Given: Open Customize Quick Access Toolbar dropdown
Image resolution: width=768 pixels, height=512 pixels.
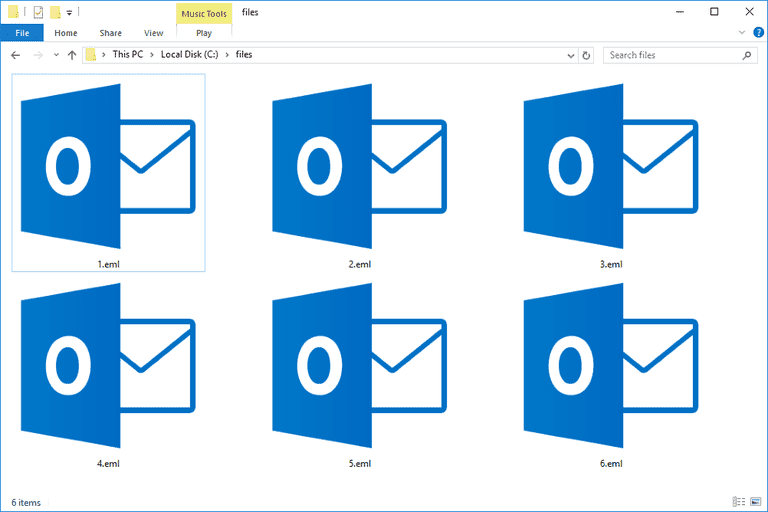Looking at the screenshot, I should click(x=69, y=13).
